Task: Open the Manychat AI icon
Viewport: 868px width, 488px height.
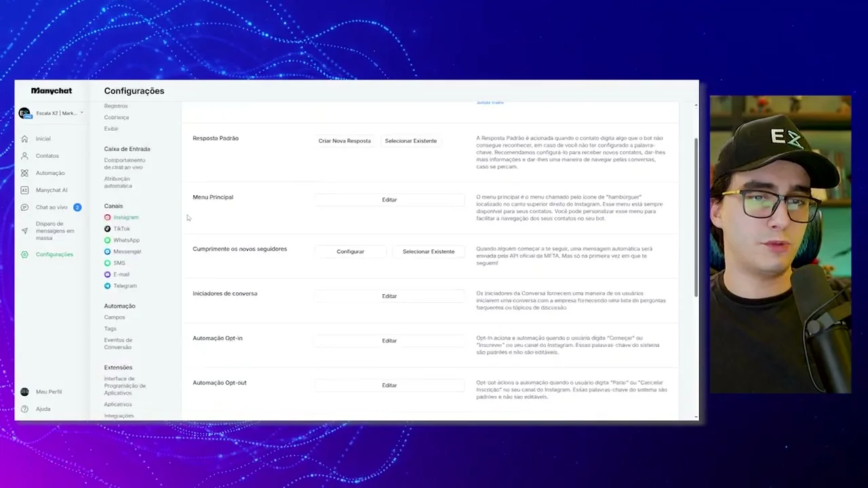Action: [x=24, y=190]
